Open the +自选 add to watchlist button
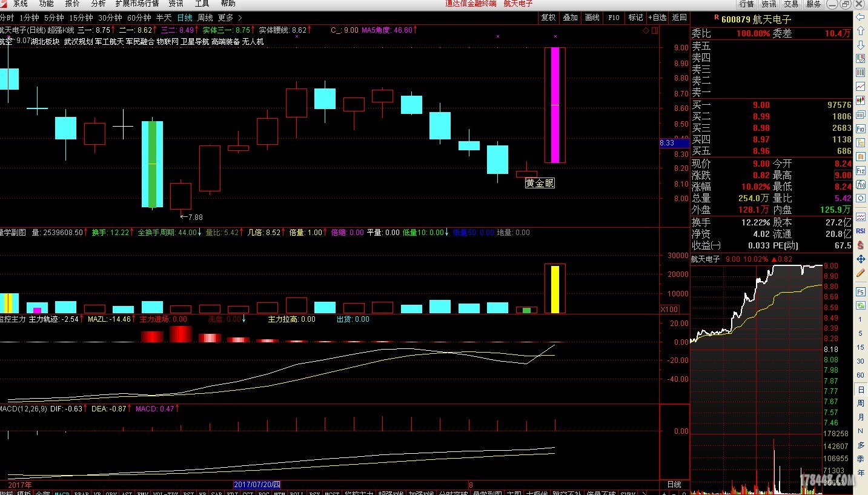 point(657,18)
